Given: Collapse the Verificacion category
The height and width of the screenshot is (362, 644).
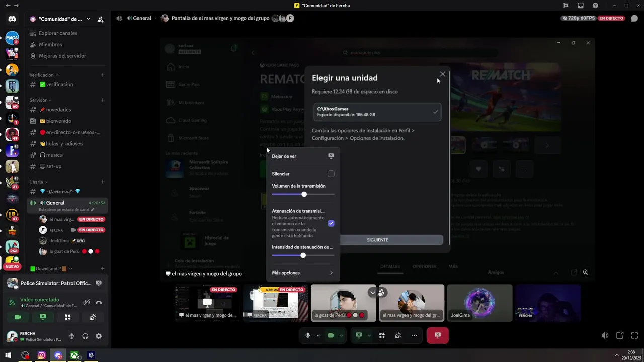Looking at the screenshot, I should [x=44, y=75].
